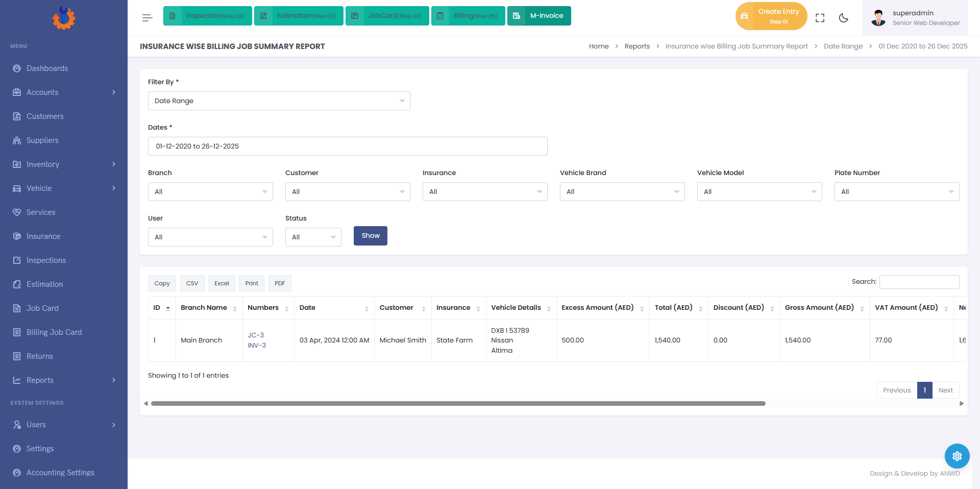The height and width of the screenshot is (489, 980).
Task: Click Inventory sidebar icon
Action: click(17, 164)
